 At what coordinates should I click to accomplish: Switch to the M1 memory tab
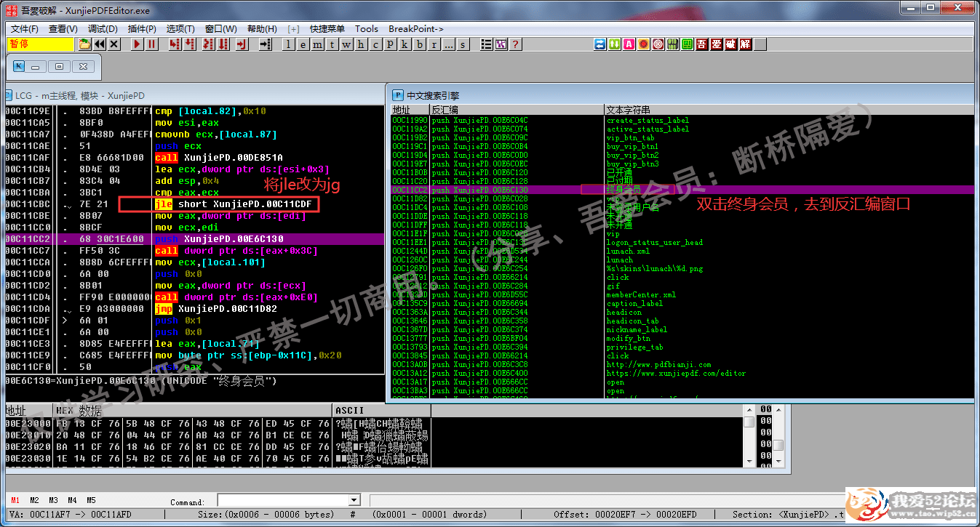15,500
